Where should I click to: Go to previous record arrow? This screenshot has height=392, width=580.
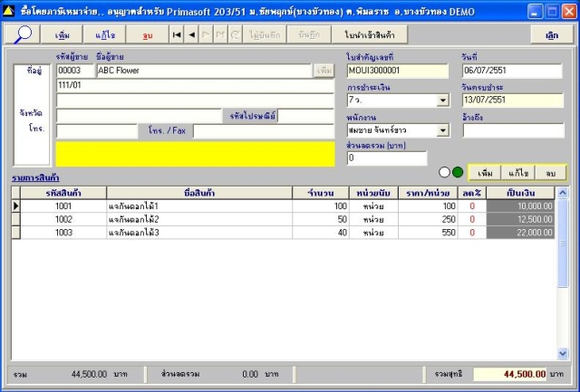[x=191, y=33]
